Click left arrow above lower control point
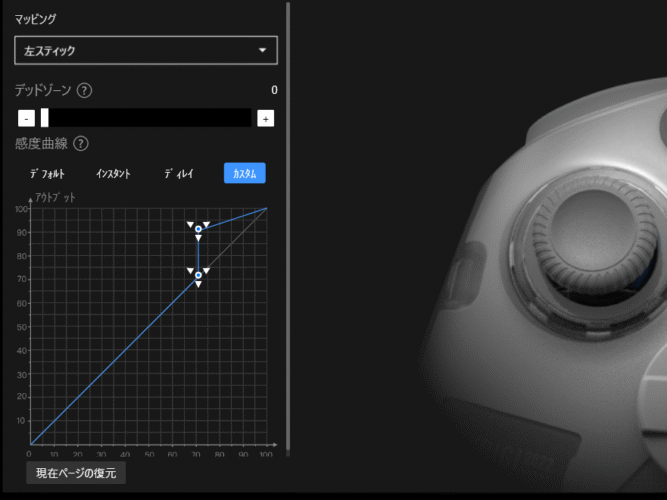 pyautogui.click(x=190, y=271)
